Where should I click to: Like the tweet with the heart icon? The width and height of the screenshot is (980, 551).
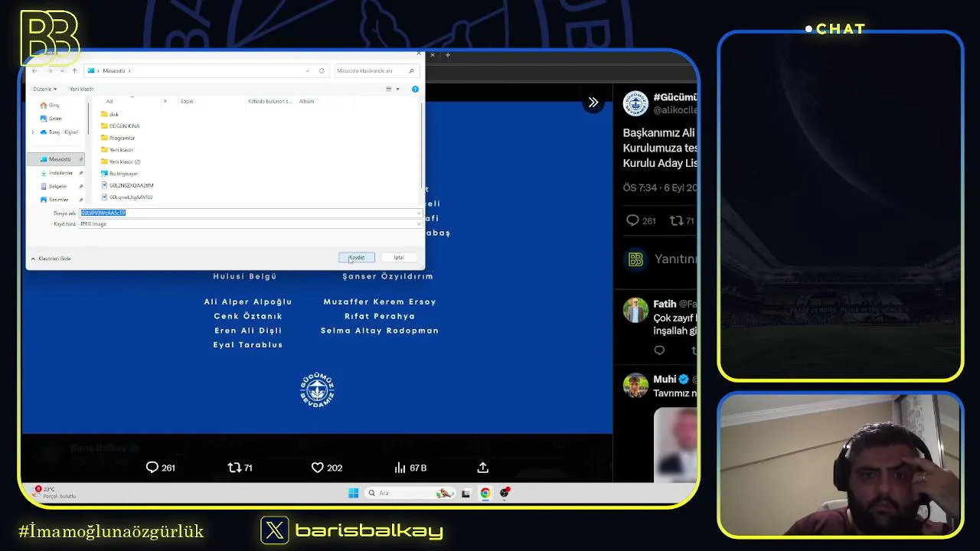click(326, 468)
